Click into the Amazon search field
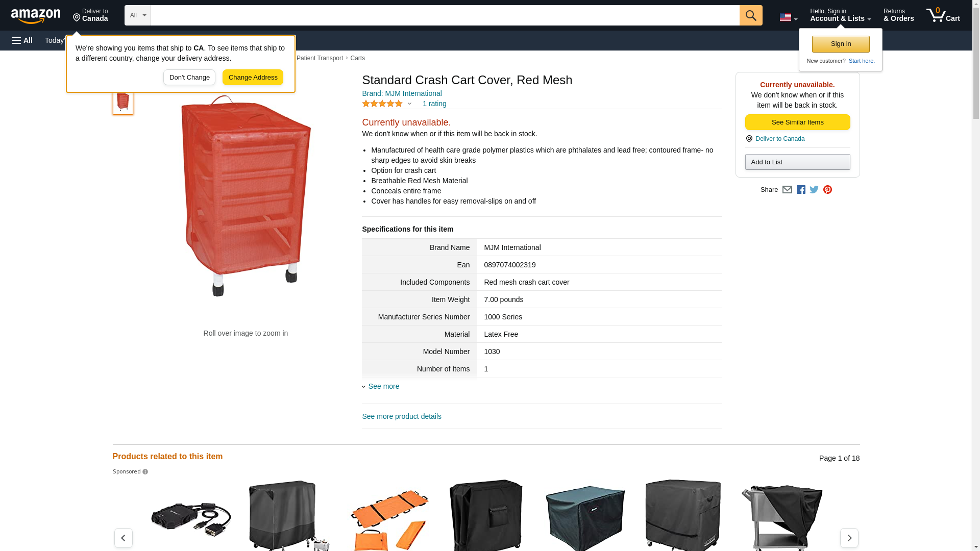 click(445, 15)
